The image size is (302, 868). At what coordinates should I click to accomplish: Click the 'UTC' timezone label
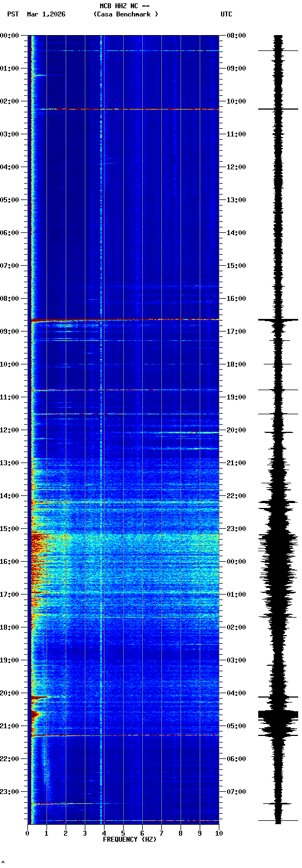point(226,14)
